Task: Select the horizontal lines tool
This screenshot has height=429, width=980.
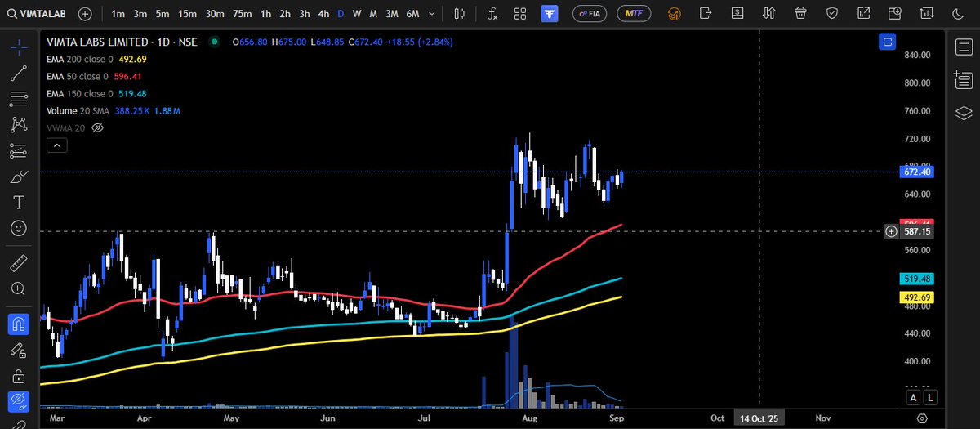Action: [19, 100]
